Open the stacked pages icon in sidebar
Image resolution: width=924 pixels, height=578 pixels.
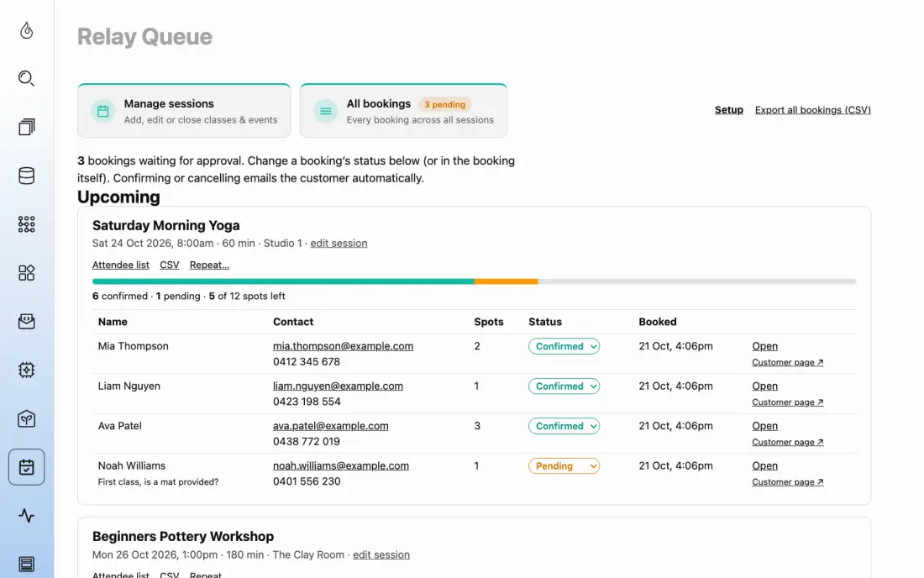point(27,127)
